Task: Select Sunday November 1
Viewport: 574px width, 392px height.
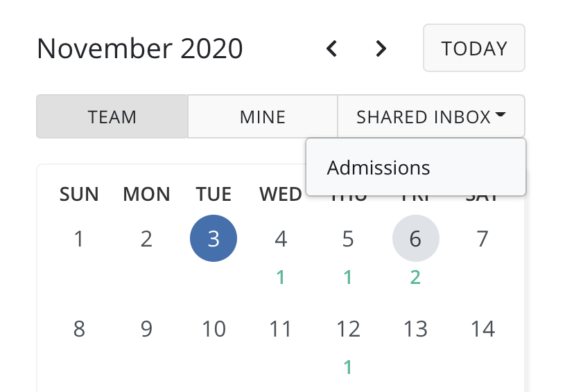Action: tap(79, 239)
